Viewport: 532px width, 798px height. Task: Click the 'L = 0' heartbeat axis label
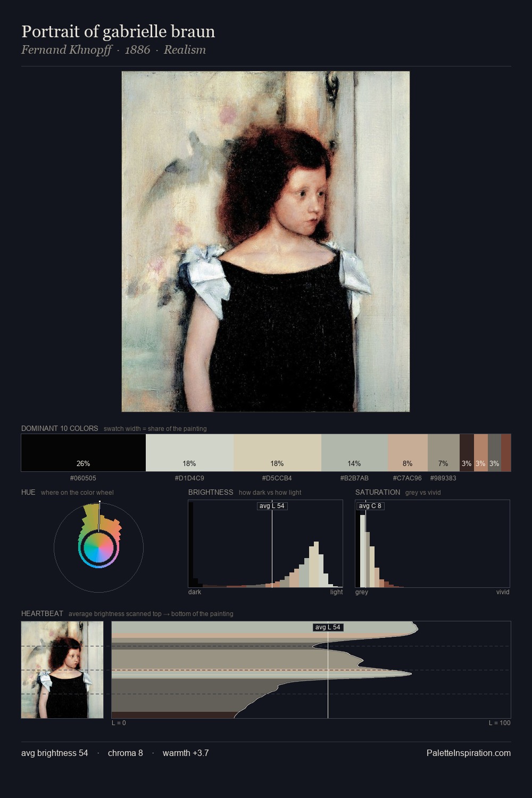(119, 723)
